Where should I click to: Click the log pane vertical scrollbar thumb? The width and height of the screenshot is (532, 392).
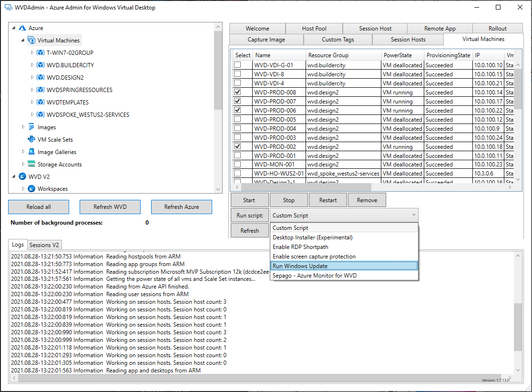(517, 327)
